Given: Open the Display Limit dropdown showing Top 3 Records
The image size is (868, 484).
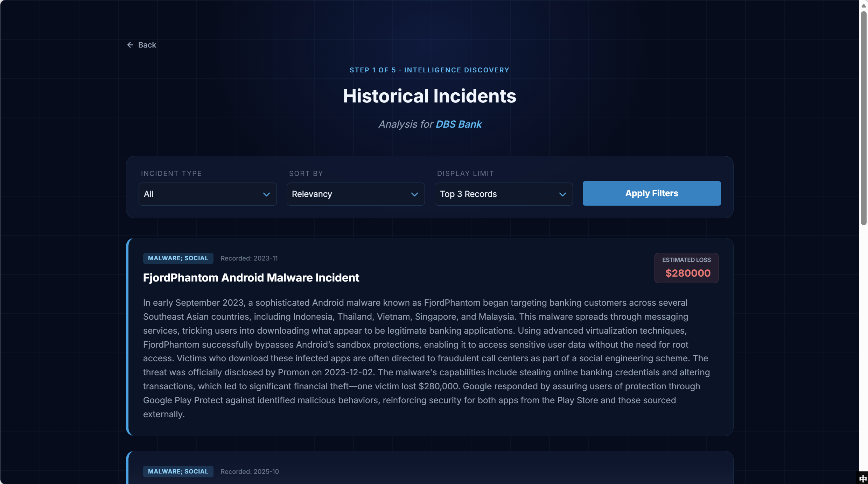Looking at the screenshot, I should (x=504, y=194).
